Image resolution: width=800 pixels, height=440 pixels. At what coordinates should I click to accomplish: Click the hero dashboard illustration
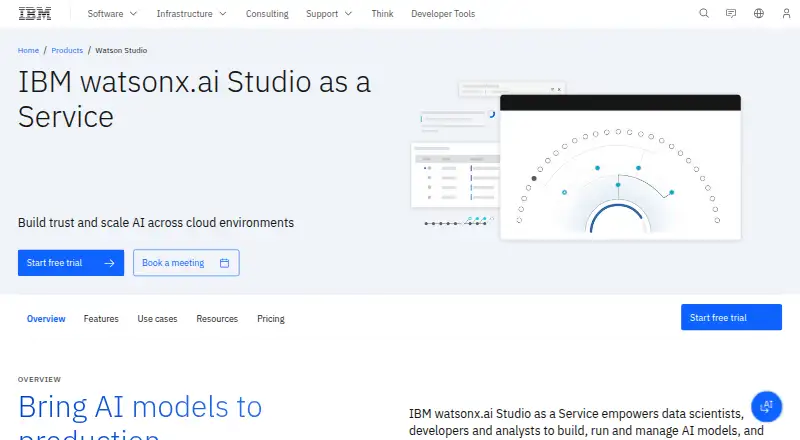tap(576, 160)
